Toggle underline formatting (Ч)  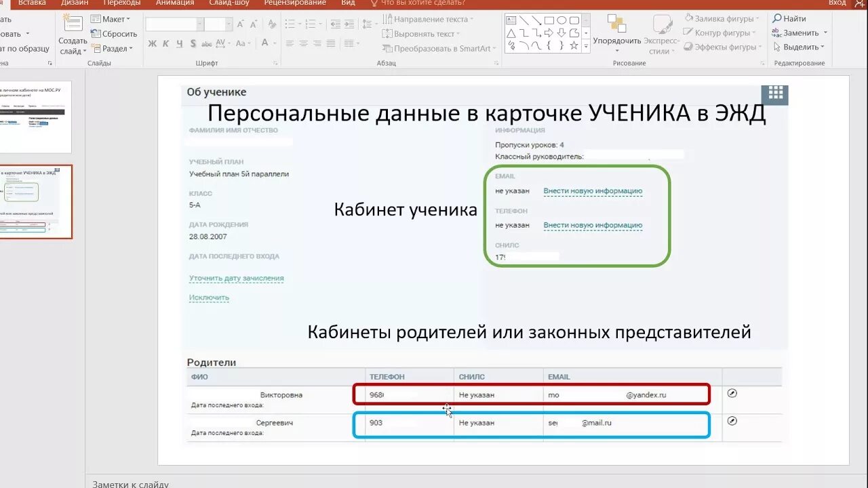click(x=179, y=43)
